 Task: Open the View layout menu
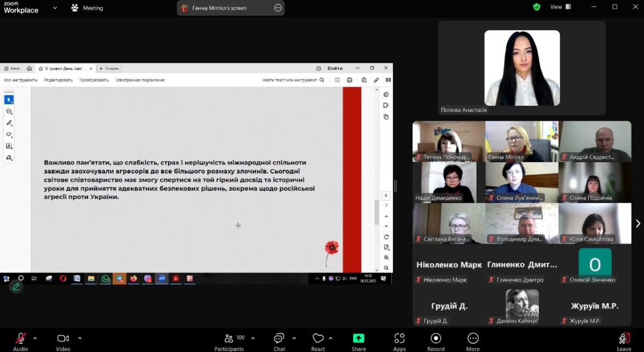click(x=561, y=7)
